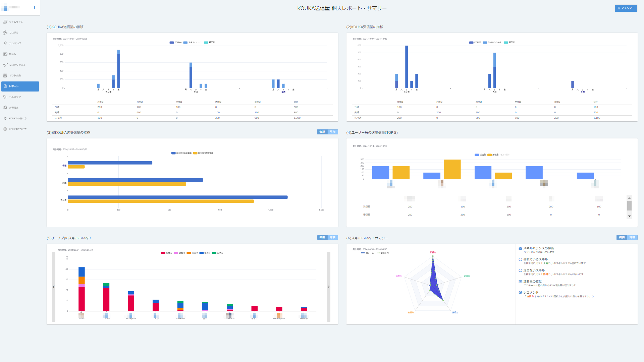This screenshot has height=362, width=644.
Task: Open つながりをみる link
Action: [x=17, y=65]
